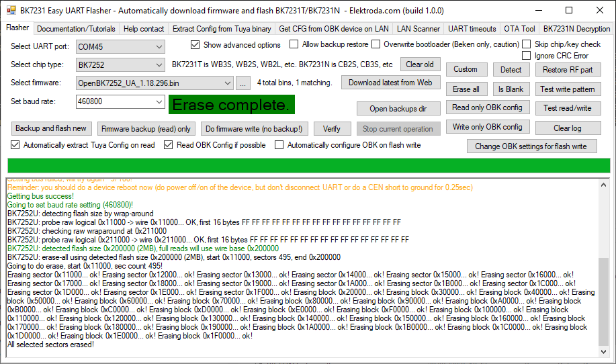Click 'BK7252U: checking raw wraparound at 0x211000' line
The width and height of the screenshot is (616, 364).
point(87,231)
